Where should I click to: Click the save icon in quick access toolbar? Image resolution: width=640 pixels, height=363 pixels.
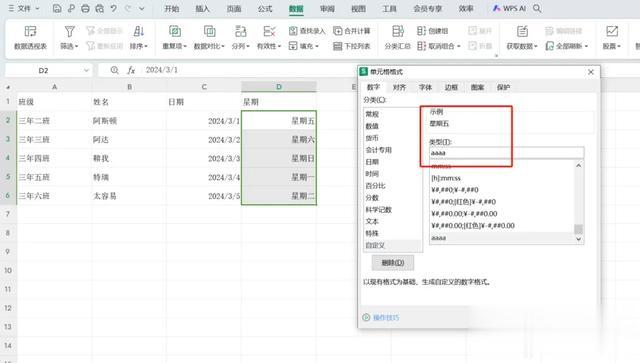click(57, 8)
